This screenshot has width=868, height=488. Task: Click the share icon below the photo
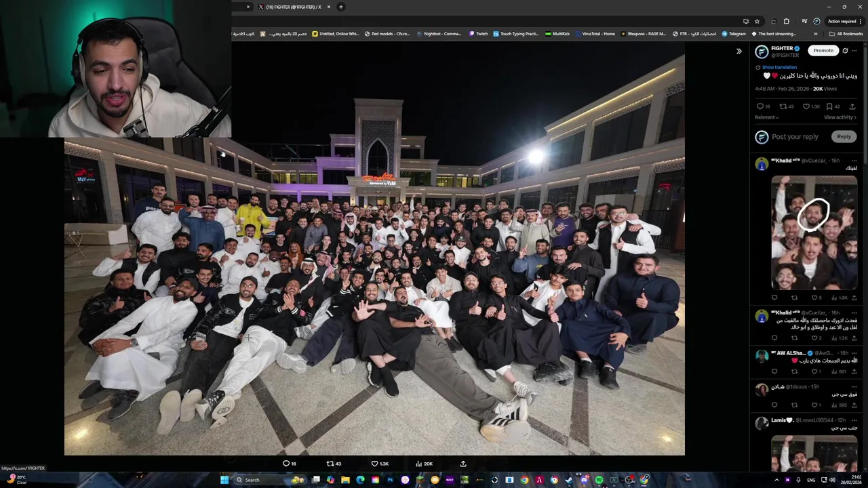tap(463, 464)
